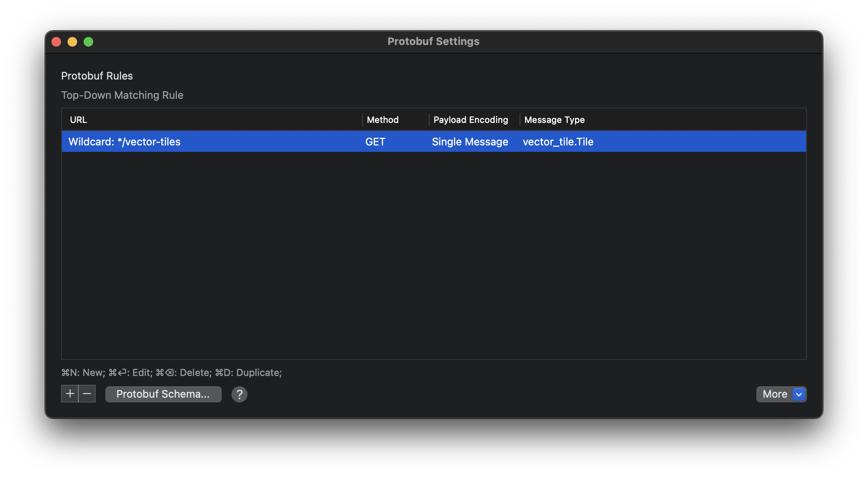The image size is (868, 478).
Task: Click the Single Message encoding cell
Action: click(470, 141)
